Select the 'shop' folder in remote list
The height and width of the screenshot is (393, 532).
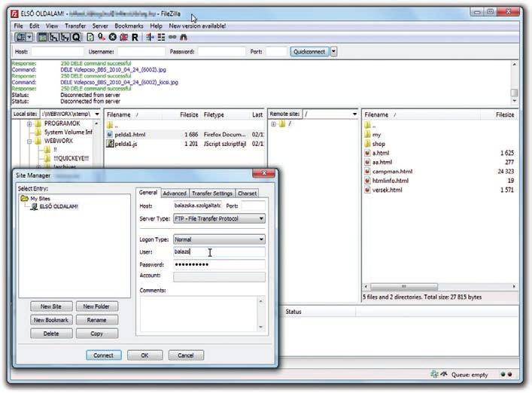pyautogui.click(x=378, y=144)
